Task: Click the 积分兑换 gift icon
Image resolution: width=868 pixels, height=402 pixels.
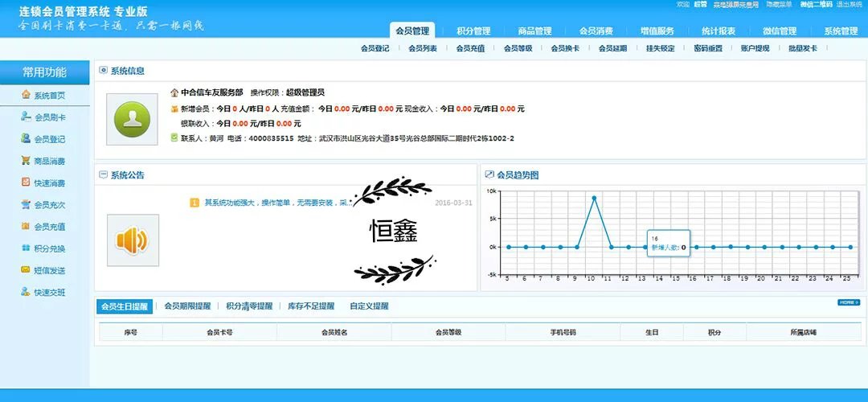Action: (26, 248)
